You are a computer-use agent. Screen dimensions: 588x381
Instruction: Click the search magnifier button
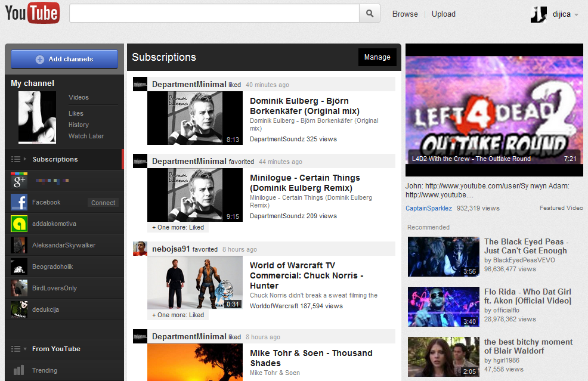coord(370,14)
